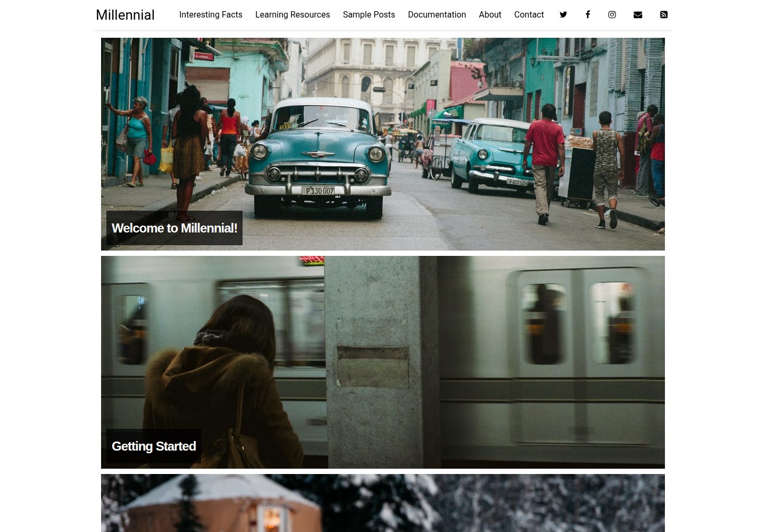Viewport: 766px width, 532px height.
Task: Go to Millennial site title home
Action: pos(125,15)
